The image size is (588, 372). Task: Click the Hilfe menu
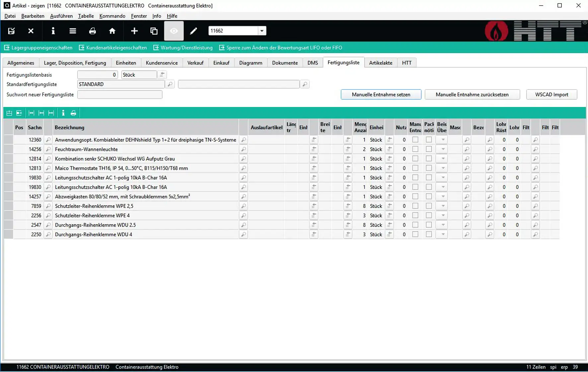172,16
